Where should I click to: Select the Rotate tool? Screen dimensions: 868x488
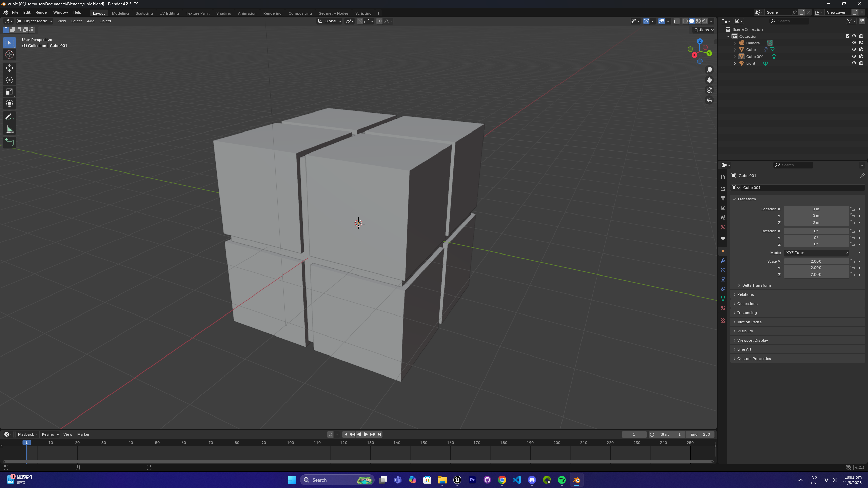[9, 80]
